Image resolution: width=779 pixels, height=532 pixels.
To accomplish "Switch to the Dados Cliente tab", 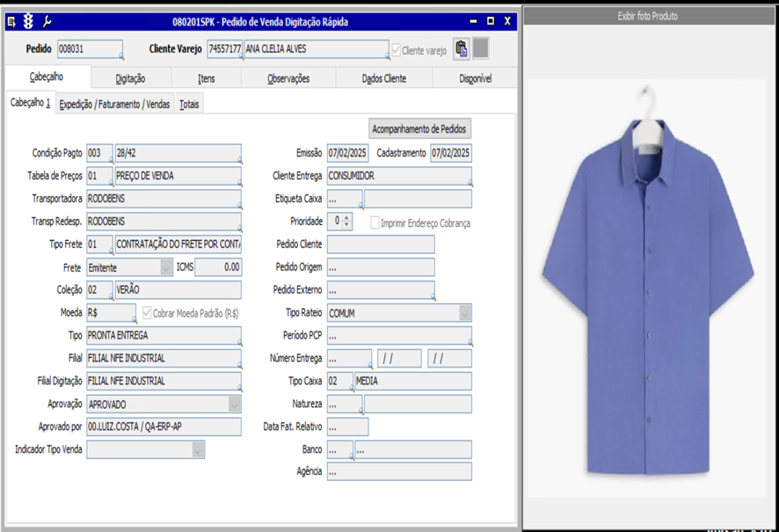I will click(384, 78).
